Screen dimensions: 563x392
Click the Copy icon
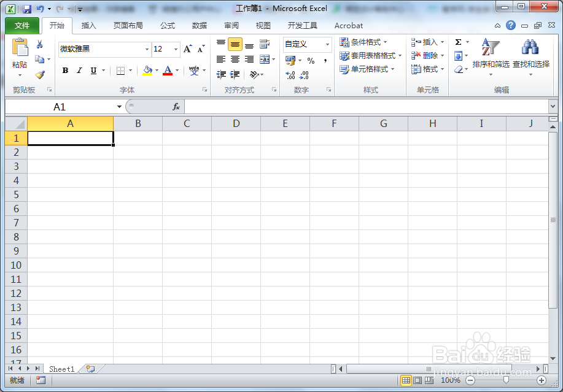pos(39,59)
